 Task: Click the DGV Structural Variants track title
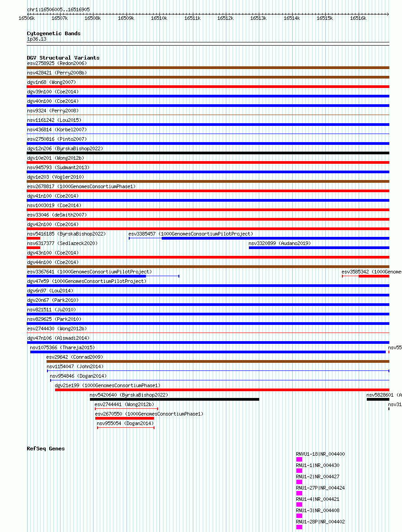pyautogui.click(x=63, y=58)
